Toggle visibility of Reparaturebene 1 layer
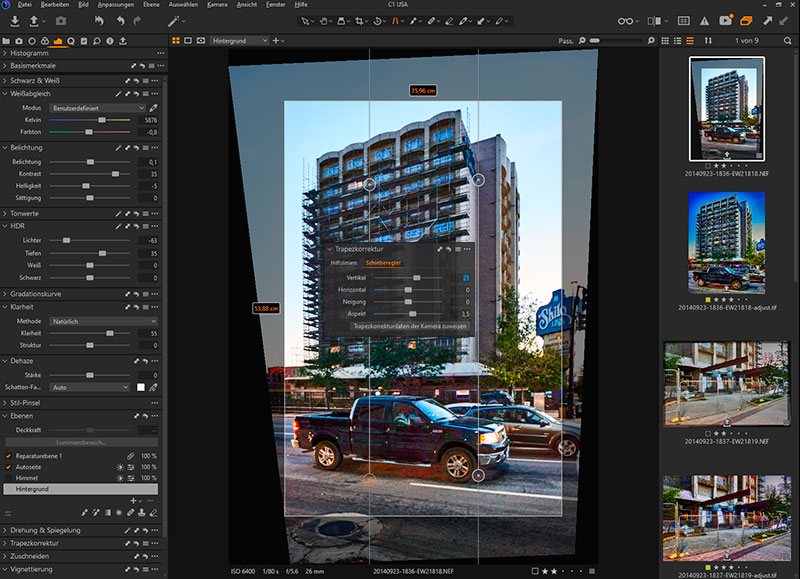The image size is (800, 579). tap(8, 456)
